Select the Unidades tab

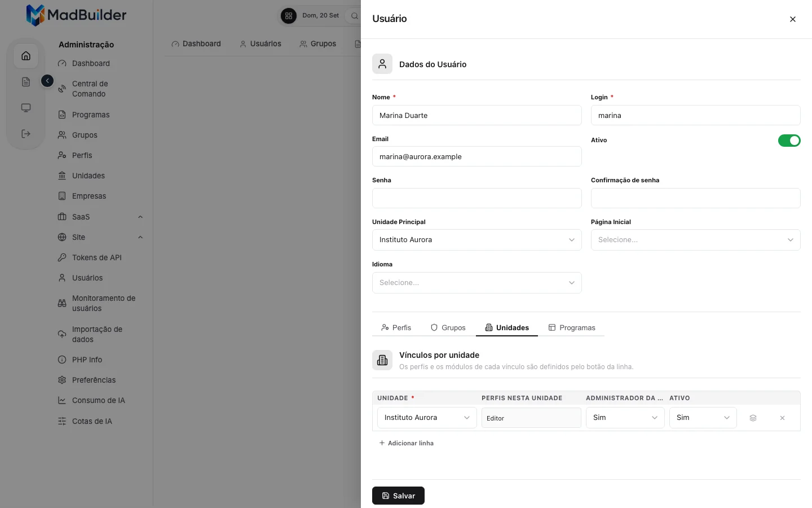(x=507, y=327)
